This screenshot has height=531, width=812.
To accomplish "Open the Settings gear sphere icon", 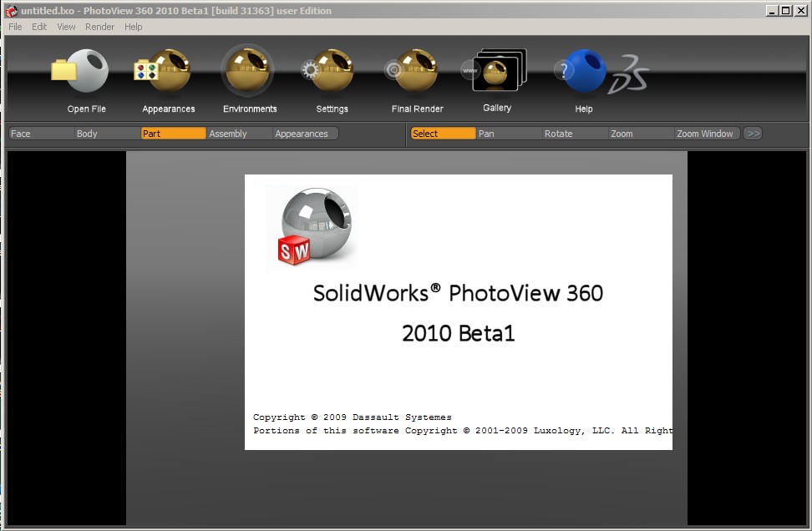I will coord(327,71).
